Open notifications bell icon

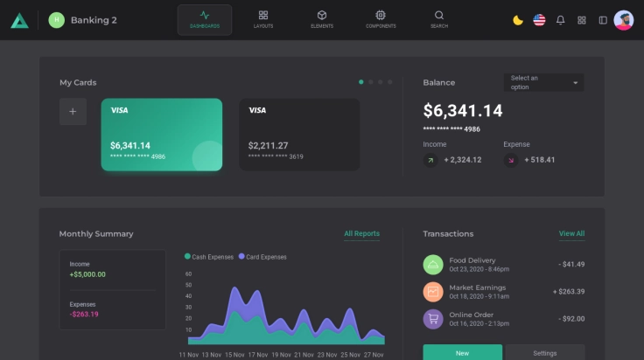tap(561, 20)
